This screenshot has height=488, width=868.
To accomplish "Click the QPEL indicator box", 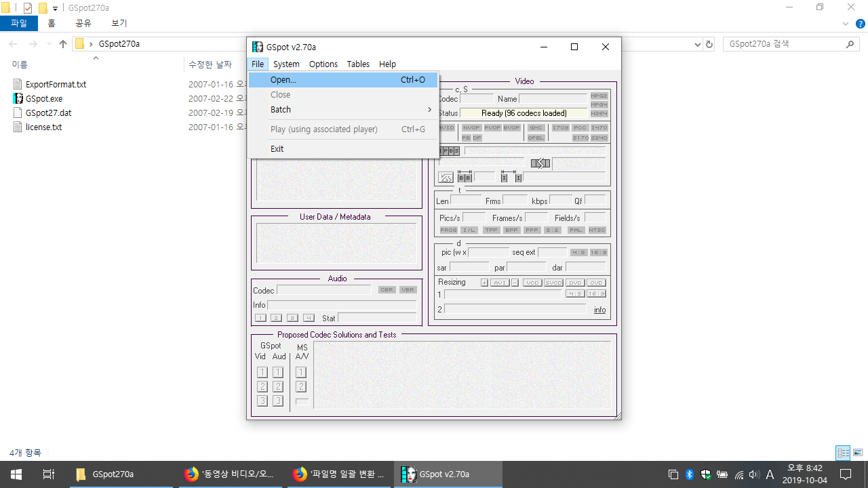I will [x=536, y=138].
